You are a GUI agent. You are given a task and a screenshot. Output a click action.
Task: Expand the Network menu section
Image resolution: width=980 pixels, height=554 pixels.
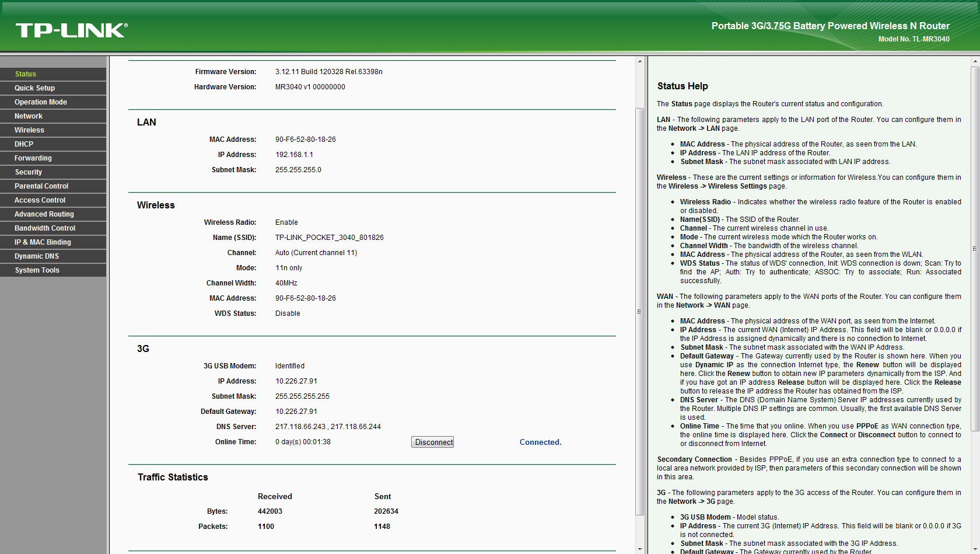coord(53,116)
